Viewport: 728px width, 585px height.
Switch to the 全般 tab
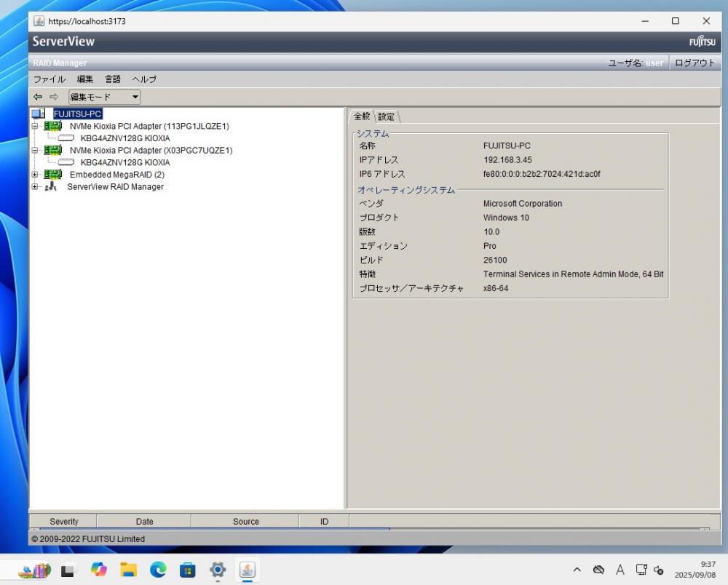pos(362,116)
